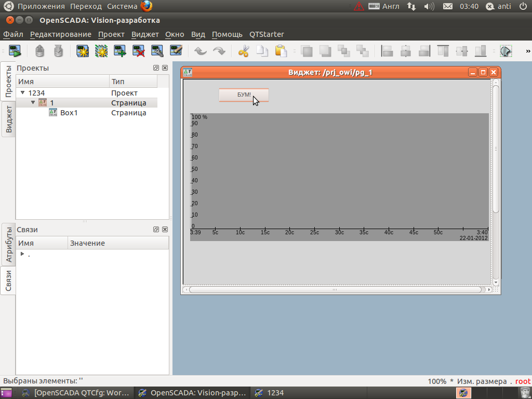532x399 pixels.
Task: Collapse the 1234 project tree node
Action: click(x=22, y=93)
